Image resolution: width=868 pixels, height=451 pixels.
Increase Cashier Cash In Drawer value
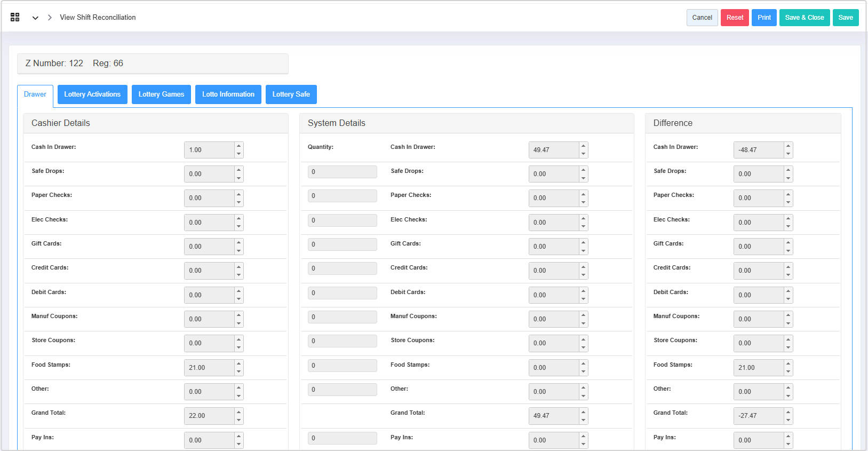[x=239, y=146]
